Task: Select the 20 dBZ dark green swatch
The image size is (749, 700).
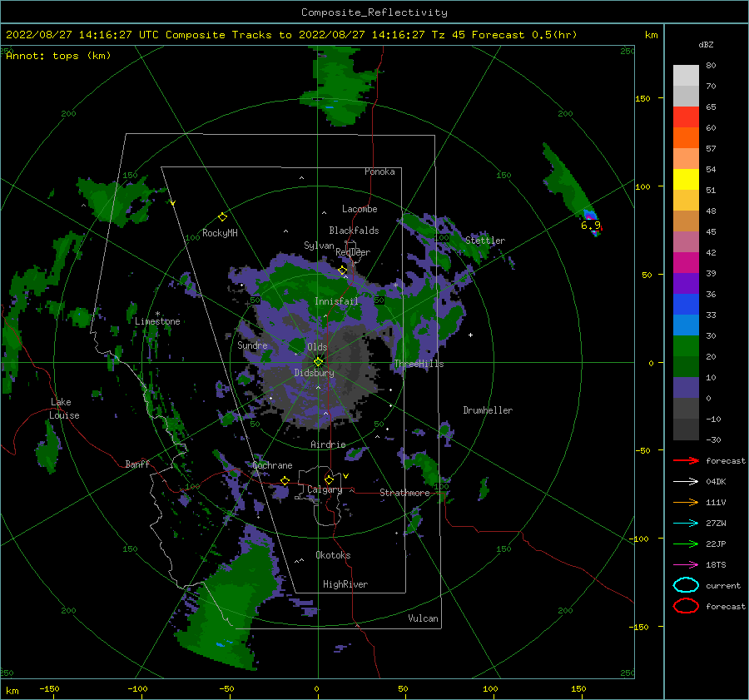Action: 686,366
